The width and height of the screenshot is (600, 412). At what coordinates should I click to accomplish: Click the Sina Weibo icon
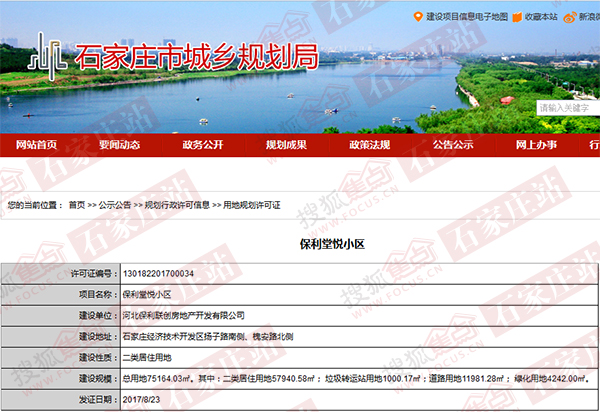(570, 17)
